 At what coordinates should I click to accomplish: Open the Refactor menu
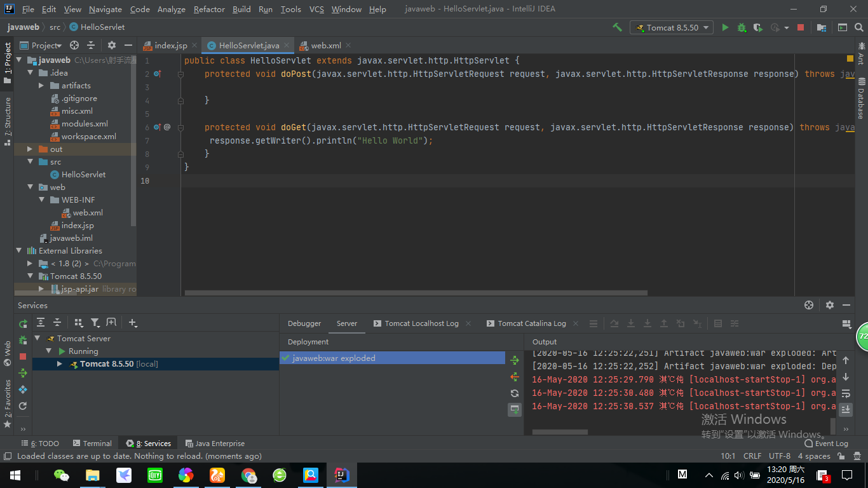tap(209, 9)
